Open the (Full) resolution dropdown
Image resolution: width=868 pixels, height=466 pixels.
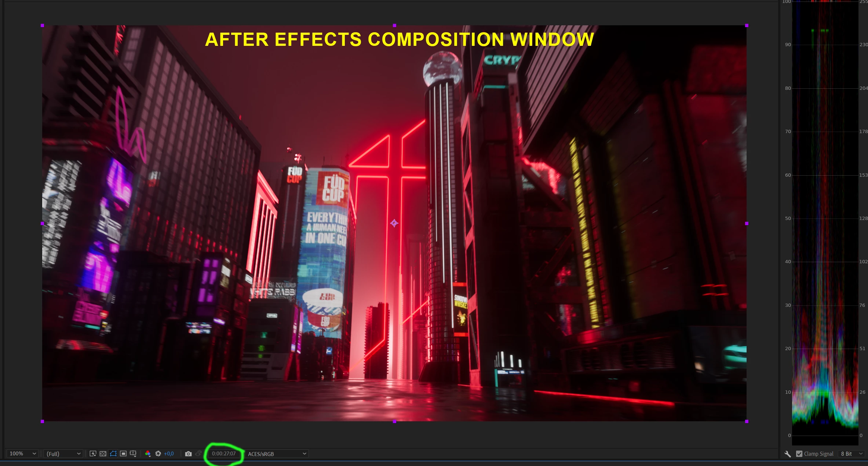click(63, 454)
